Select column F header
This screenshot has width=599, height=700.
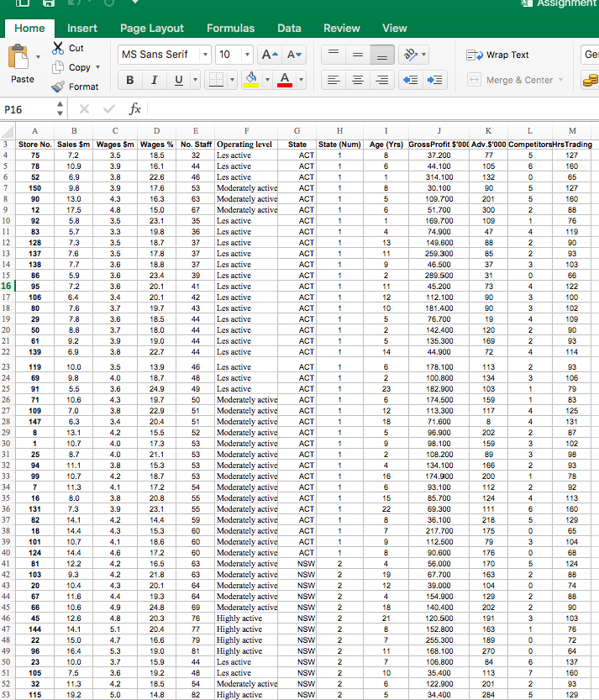[x=246, y=131]
